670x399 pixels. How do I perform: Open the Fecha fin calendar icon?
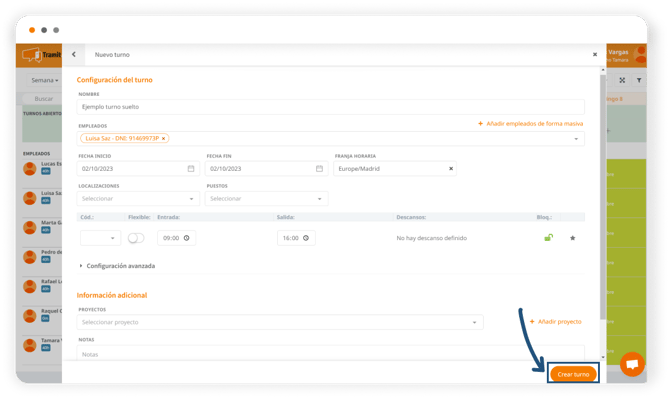[319, 169]
